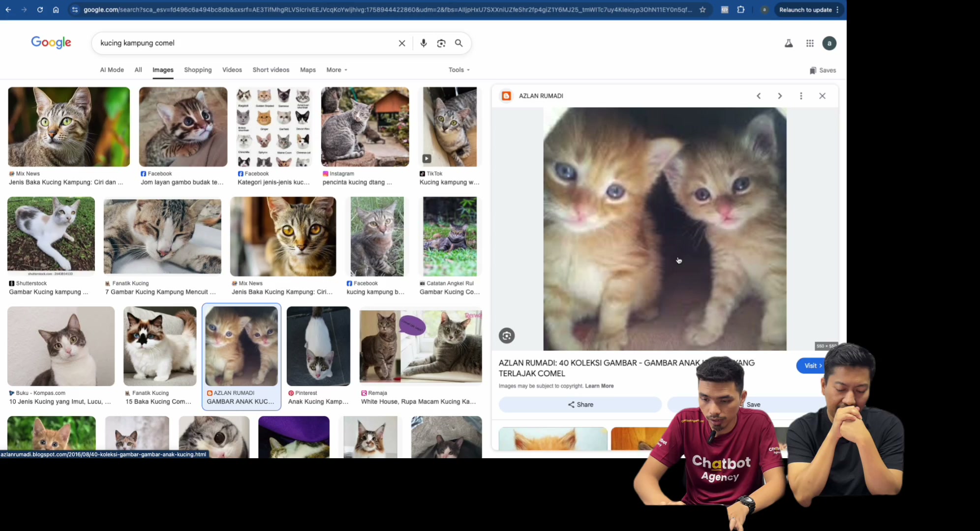The height and width of the screenshot is (531, 980).
Task: Close the AZLAN RUMADI image preview
Action: 822,96
